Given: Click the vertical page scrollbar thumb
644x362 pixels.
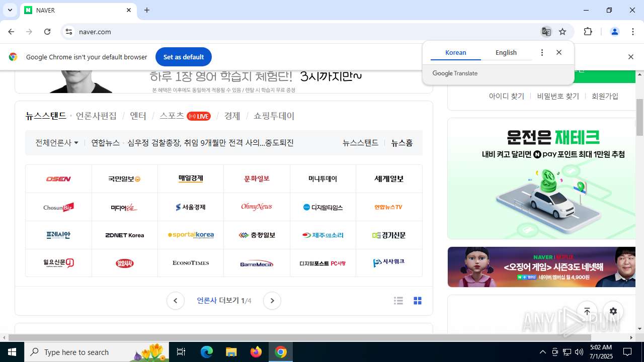Looking at the screenshot, I should coord(639,117).
